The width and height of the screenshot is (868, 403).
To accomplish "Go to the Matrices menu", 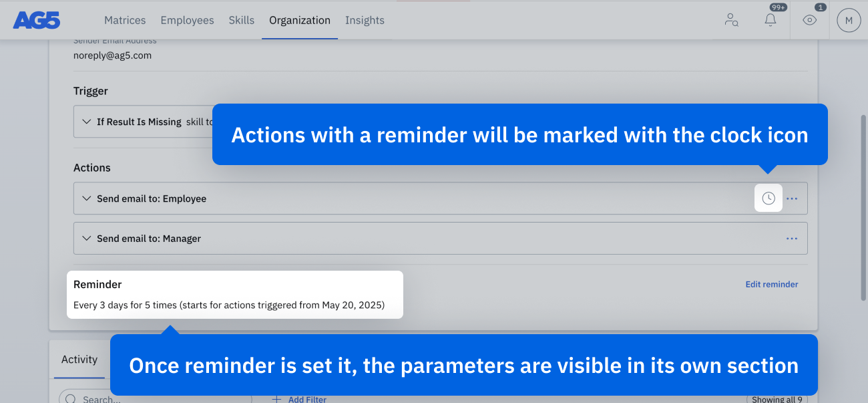I will [x=125, y=20].
